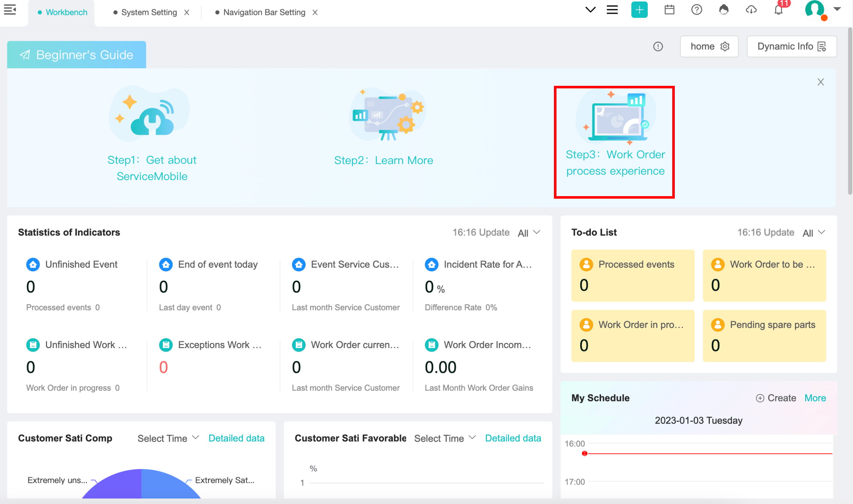Open the help question mark icon
This screenshot has width=853, height=504.
pyautogui.click(x=697, y=9)
